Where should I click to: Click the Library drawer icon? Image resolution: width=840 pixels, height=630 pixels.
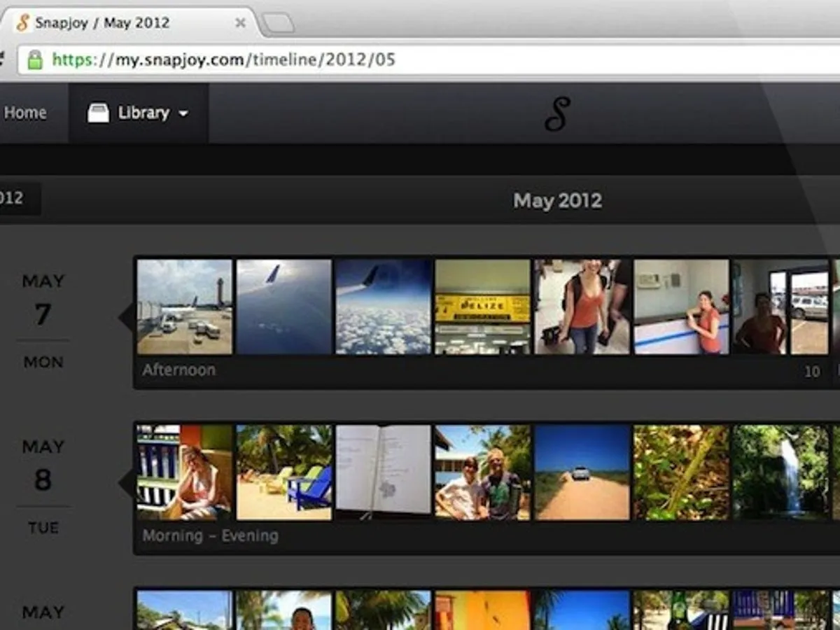click(x=98, y=113)
